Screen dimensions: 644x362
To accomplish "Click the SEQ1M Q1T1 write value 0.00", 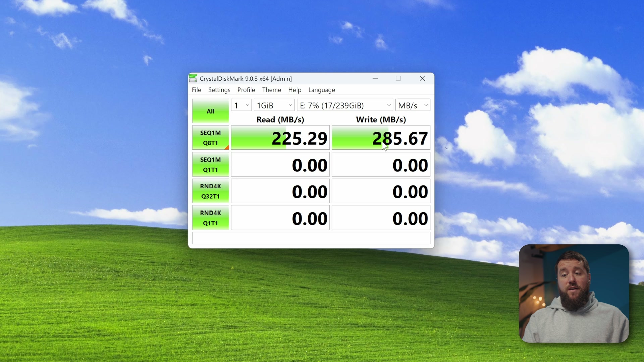I will coord(381,164).
